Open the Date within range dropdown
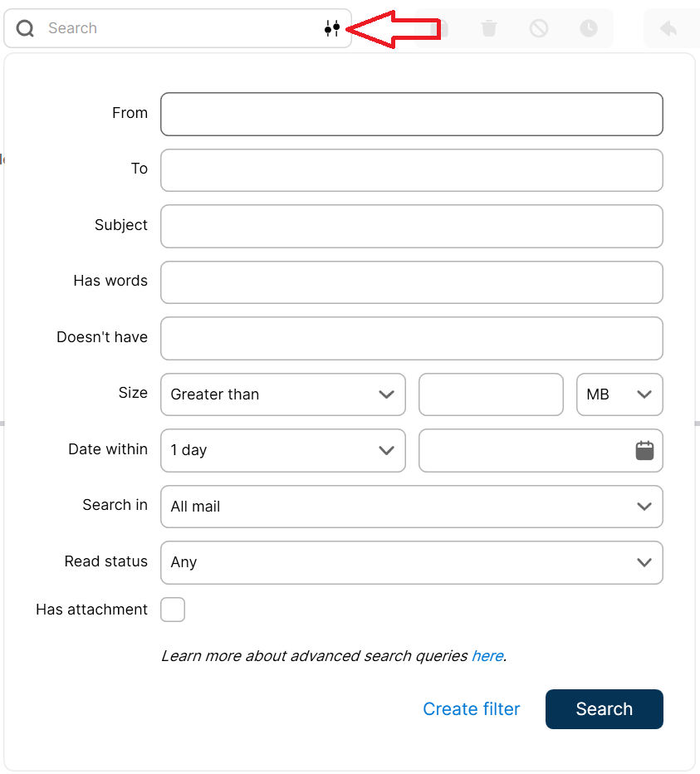 pyautogui.click(x=282, y=450)
